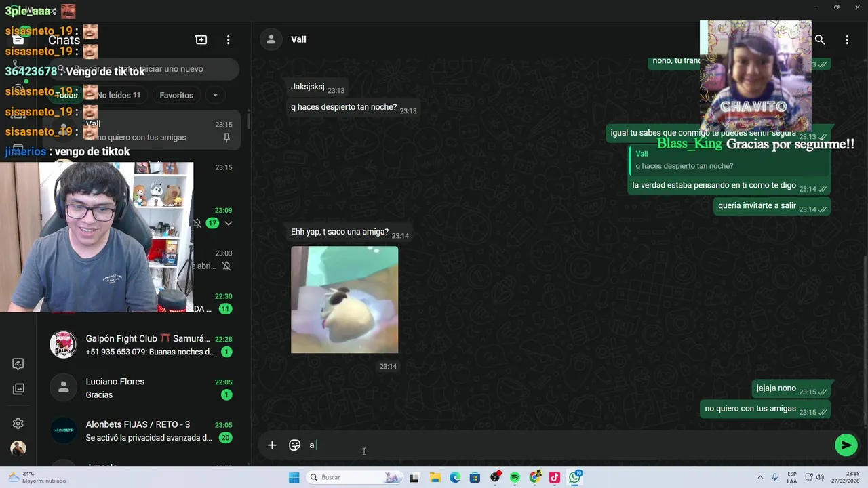Open the Chats panel three-dot menu
Screen dimensions: 868x488
[x=229, y=40]
